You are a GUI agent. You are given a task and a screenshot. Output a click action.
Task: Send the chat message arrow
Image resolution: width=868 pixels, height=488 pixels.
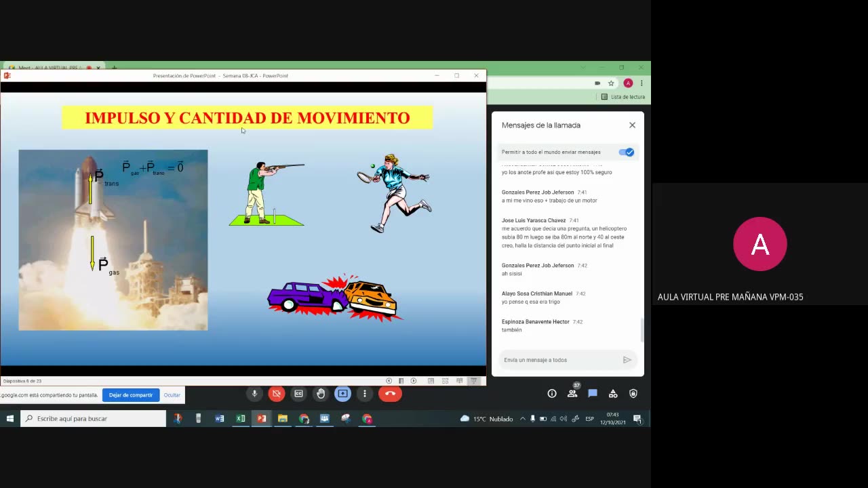click(x=627, y=360)
